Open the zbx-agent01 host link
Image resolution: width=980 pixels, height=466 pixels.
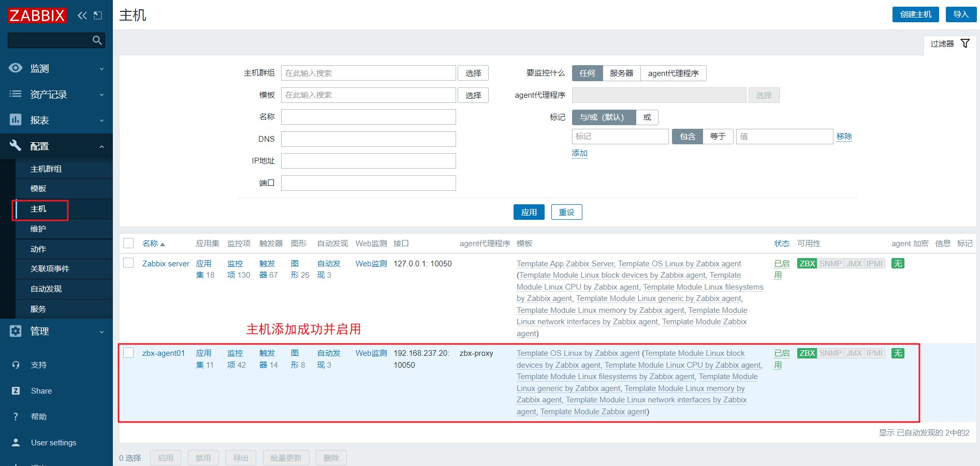pyautogui.click(x=164, y=353)
